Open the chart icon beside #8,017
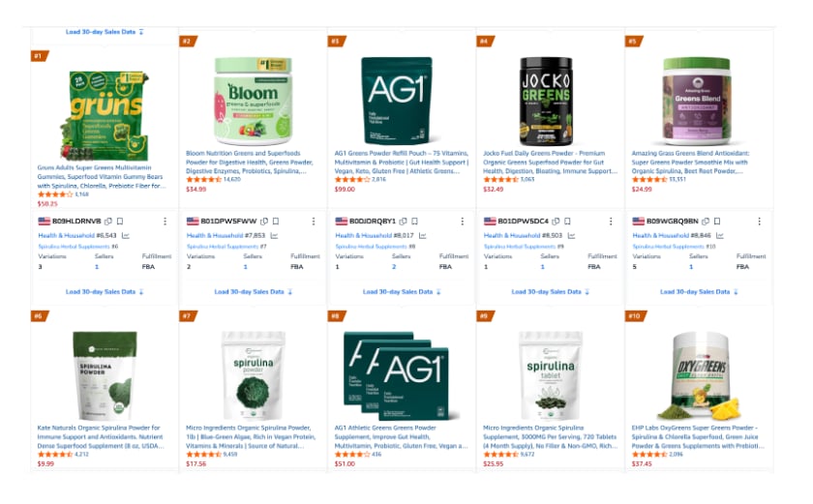The image size is (813, 504). [x=423, y=236]
